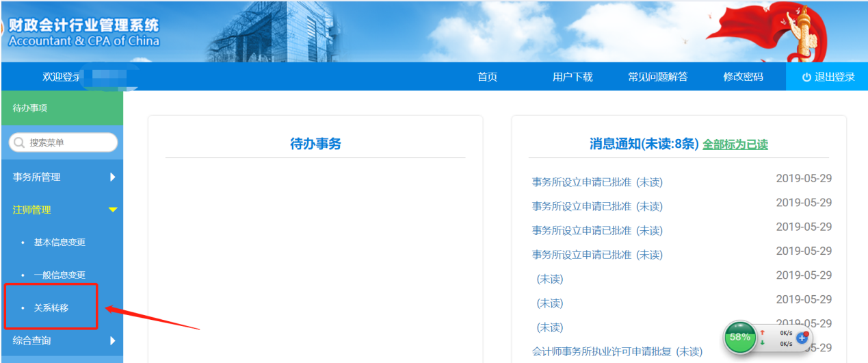Click the power icon beside 退出登录
The image size is (868, 363).
point(806,77)
